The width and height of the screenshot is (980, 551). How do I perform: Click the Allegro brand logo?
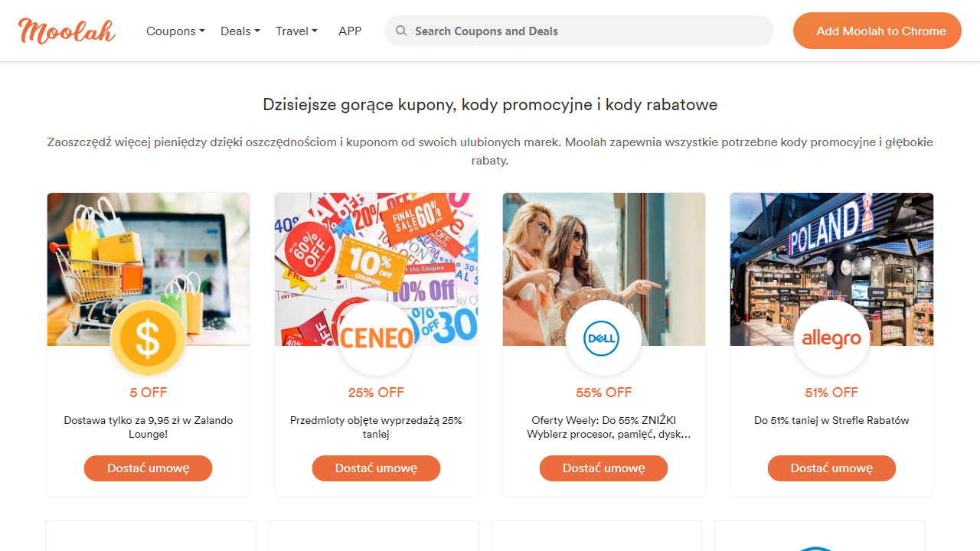coord(831,338)
